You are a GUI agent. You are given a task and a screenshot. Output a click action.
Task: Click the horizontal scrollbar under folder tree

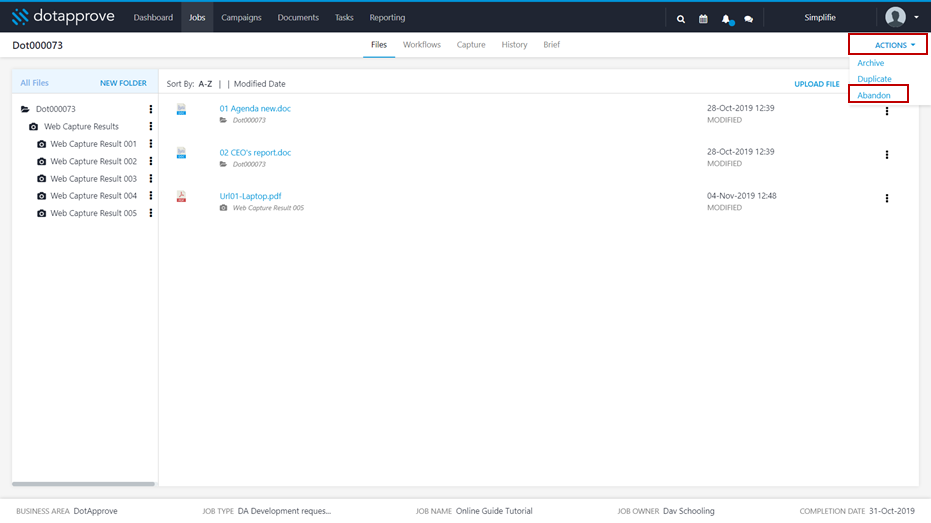pos(83,484)
